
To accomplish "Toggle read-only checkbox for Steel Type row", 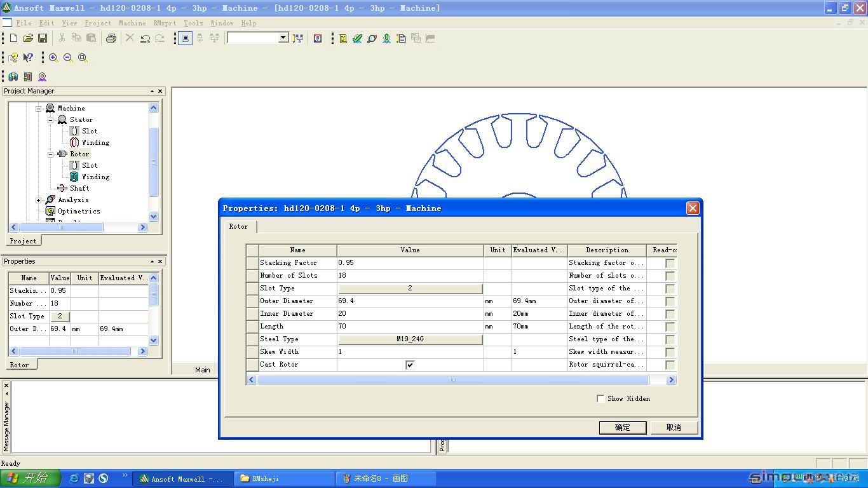I will coord(670,339).
